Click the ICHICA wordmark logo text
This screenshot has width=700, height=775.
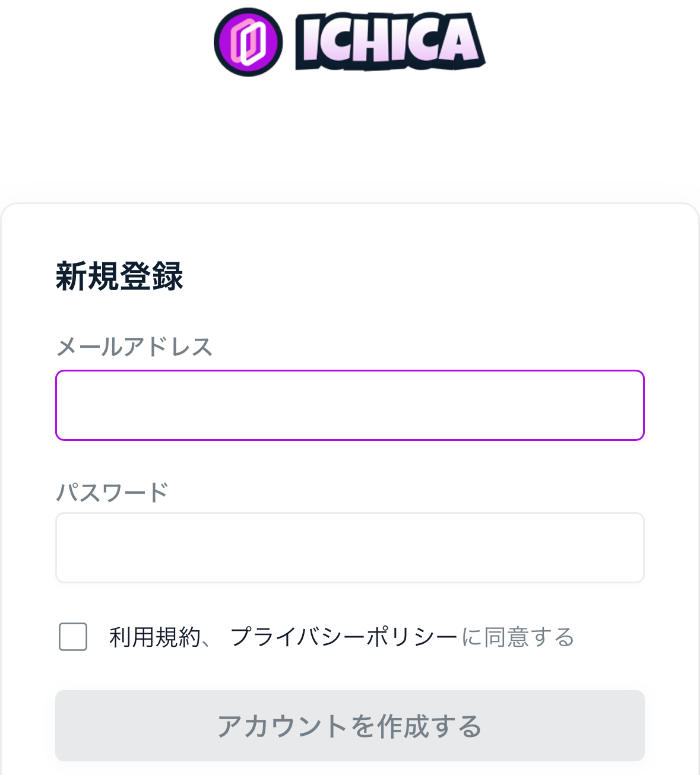[x=390, y=42]
